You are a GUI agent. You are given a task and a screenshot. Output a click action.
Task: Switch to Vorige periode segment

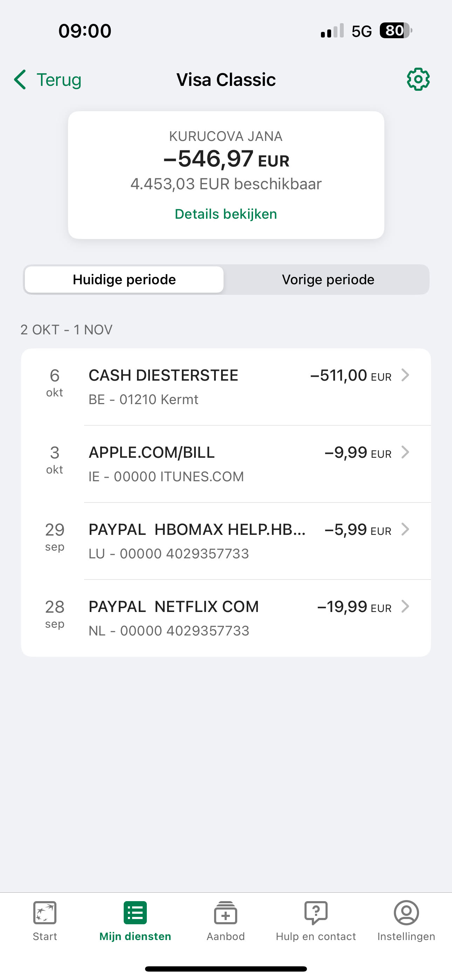pos(328,280)
